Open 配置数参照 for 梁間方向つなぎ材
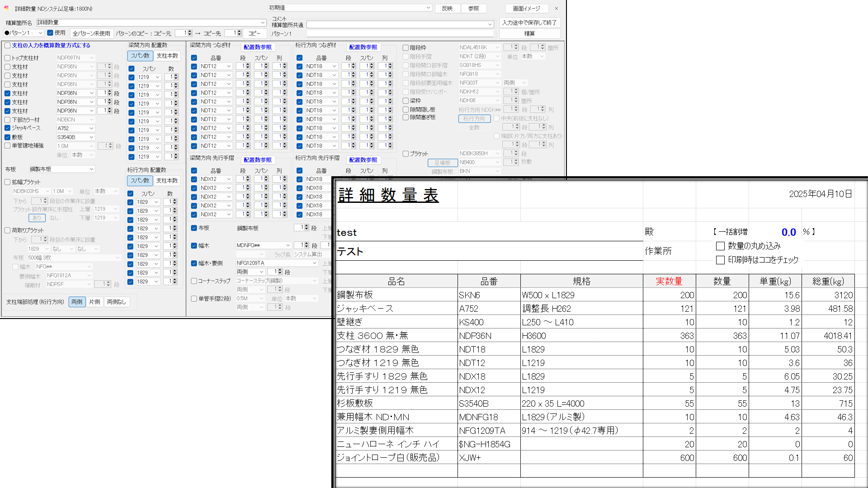This screenshot has height=488, width=868. (x=257, y=47)
